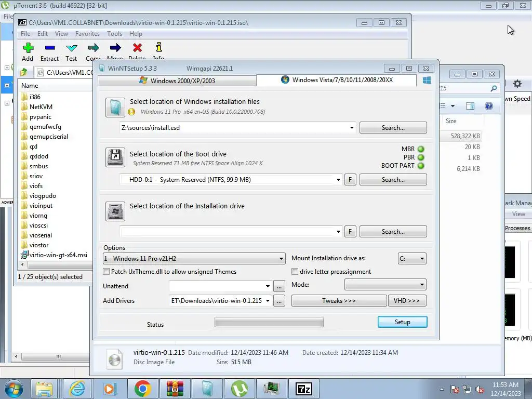Click the Tweaks >>> button

[339, 301]
